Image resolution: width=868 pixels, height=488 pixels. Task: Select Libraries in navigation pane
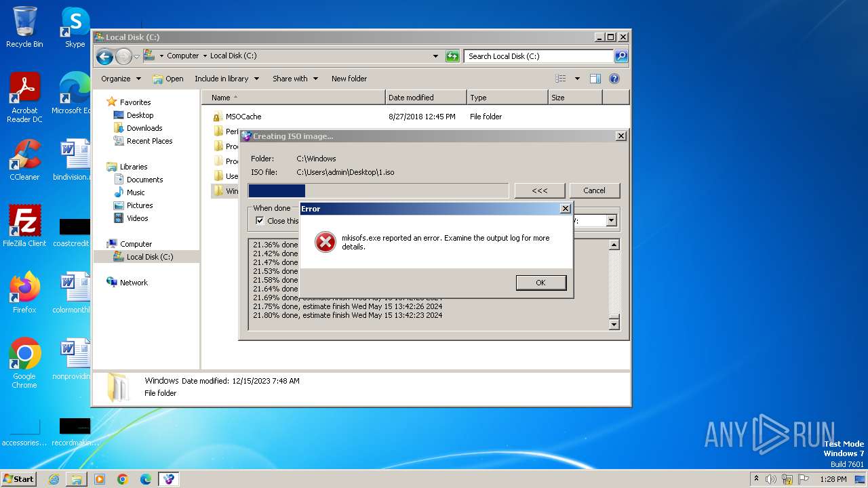click(134, 167)
